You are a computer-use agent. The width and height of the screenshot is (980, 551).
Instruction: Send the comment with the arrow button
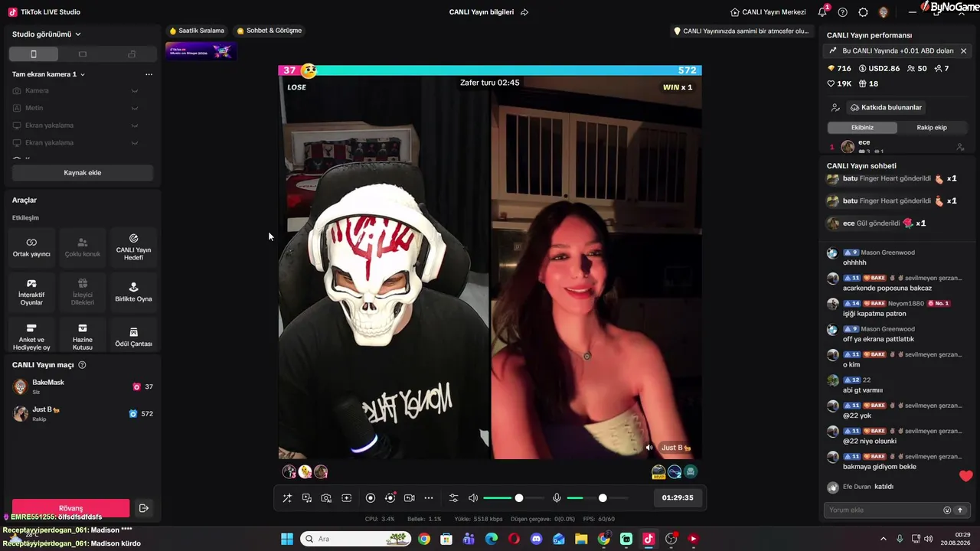click(x=960, y=510)
